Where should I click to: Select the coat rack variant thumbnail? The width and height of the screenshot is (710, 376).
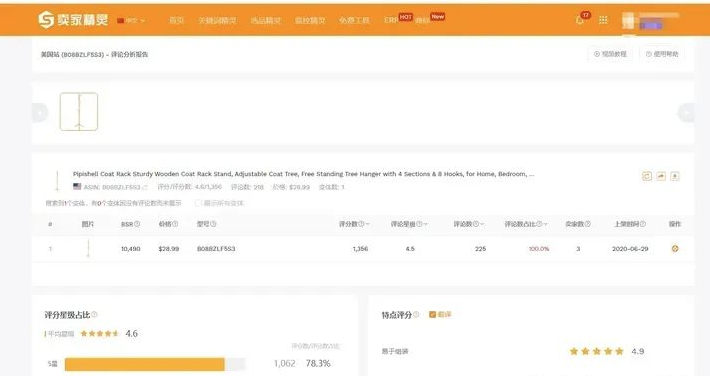coord(79,111)
